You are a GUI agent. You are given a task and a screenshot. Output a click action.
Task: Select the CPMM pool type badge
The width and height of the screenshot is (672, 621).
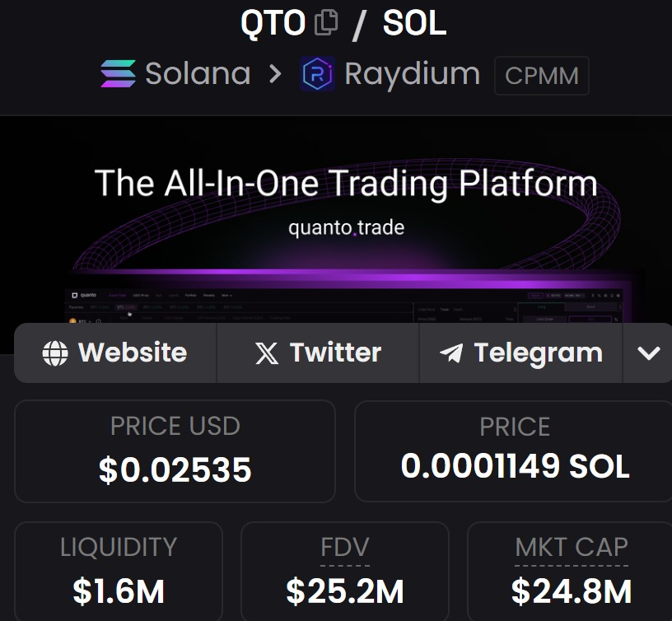(542, 76)
